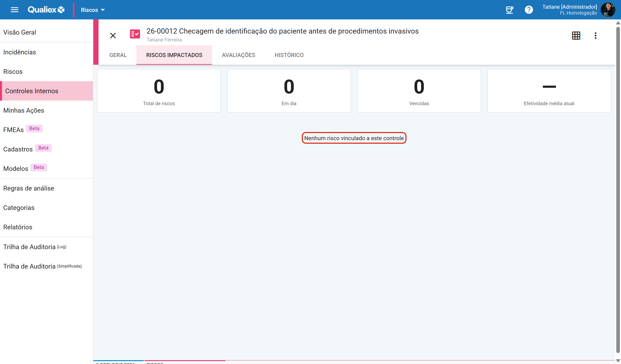Open Trilha de Auditoria (Simplificada)
Viewport: 621px width, 364px height.
[x=47, y=266]
